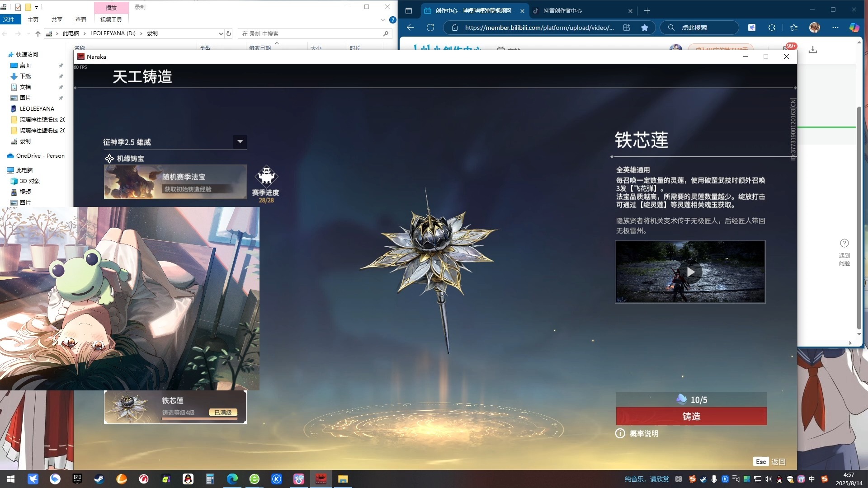
Task: Select 3D 对象 in the navigation pane
Action: pos(30,181)
